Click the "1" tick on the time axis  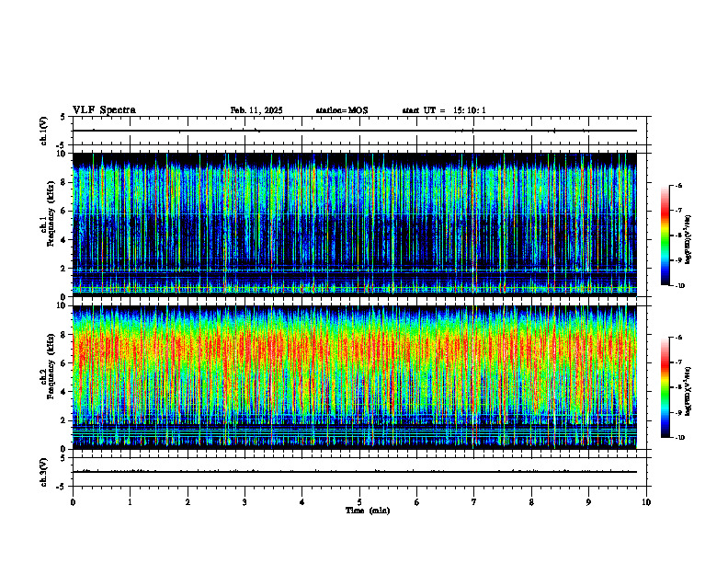pyautogui.click(x=130, y=502)
